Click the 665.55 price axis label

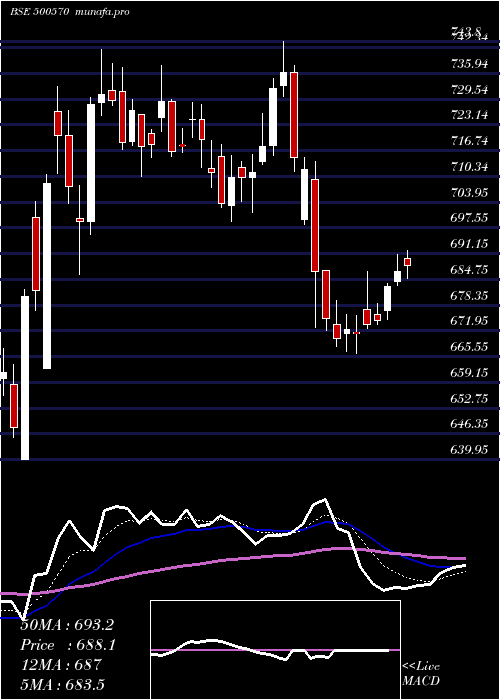pyautogui.click(x=469, y=347)
